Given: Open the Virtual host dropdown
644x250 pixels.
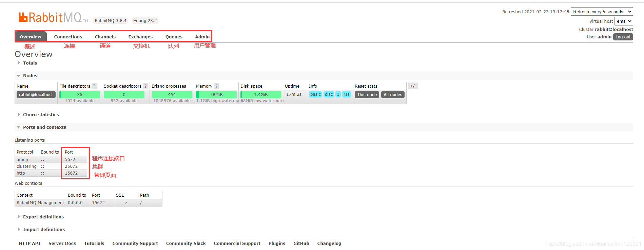Looking at the screenshot, I should point(624,21).
